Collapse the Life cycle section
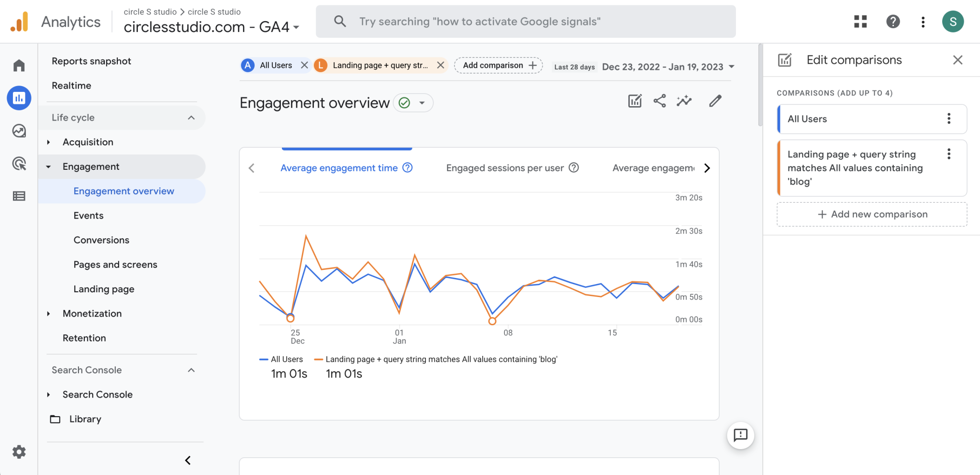 (191, 117)
